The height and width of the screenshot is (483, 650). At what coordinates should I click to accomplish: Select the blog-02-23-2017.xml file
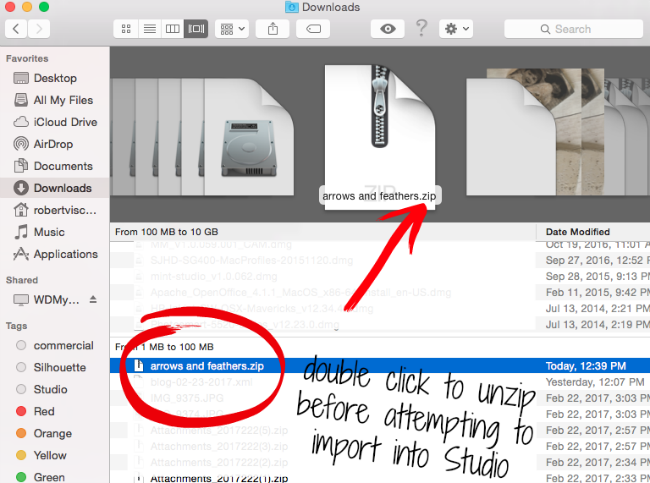201,382
